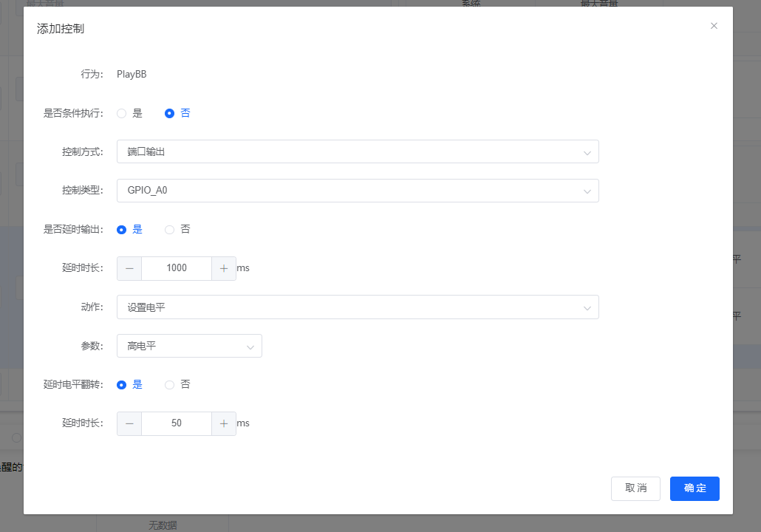Expand the 控制类型 GPIO_A0 dropdown
This screenshot has height=532, width=761.
[x=357, y=191]
